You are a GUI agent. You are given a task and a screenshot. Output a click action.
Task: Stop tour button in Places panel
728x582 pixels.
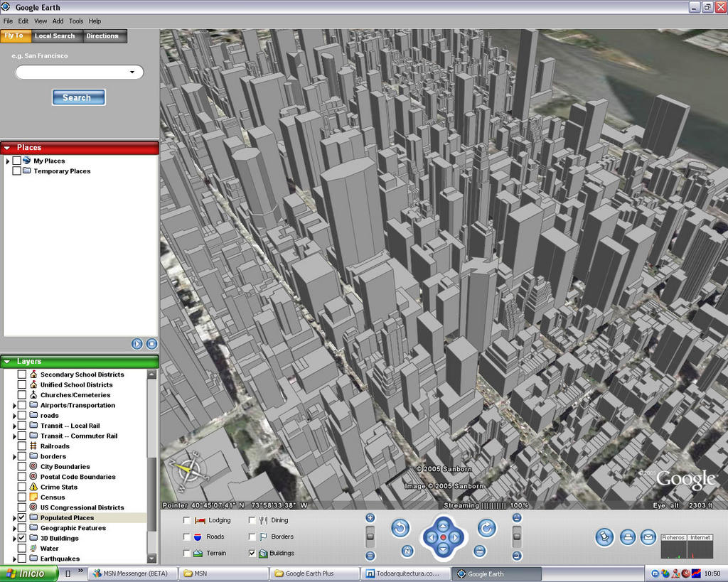point(152,344)
